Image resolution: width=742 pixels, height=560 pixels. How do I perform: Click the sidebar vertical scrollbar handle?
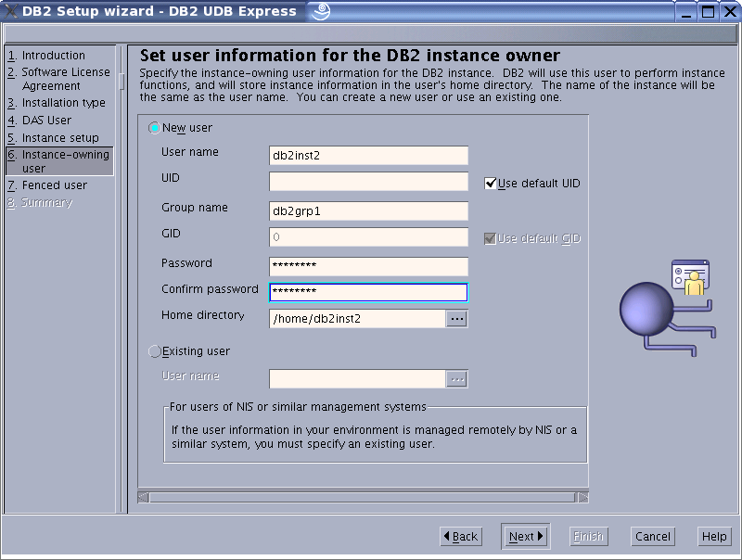(122, 82)
